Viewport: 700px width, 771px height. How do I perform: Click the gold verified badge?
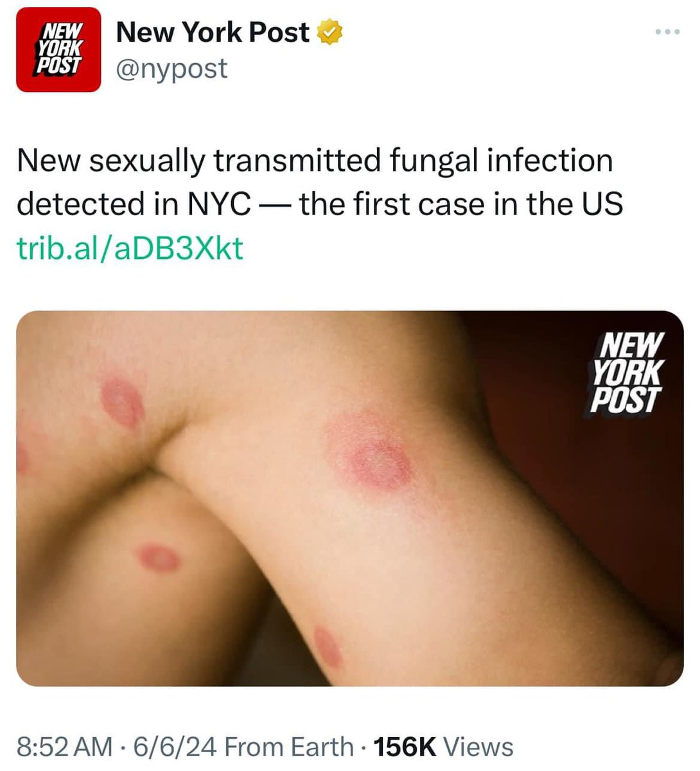[331, 32]
